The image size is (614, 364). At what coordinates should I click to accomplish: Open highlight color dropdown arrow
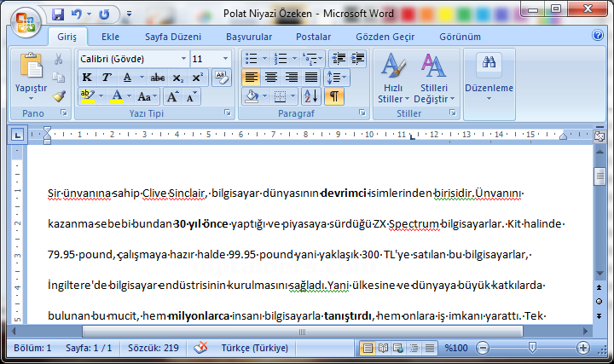(101, 96)
